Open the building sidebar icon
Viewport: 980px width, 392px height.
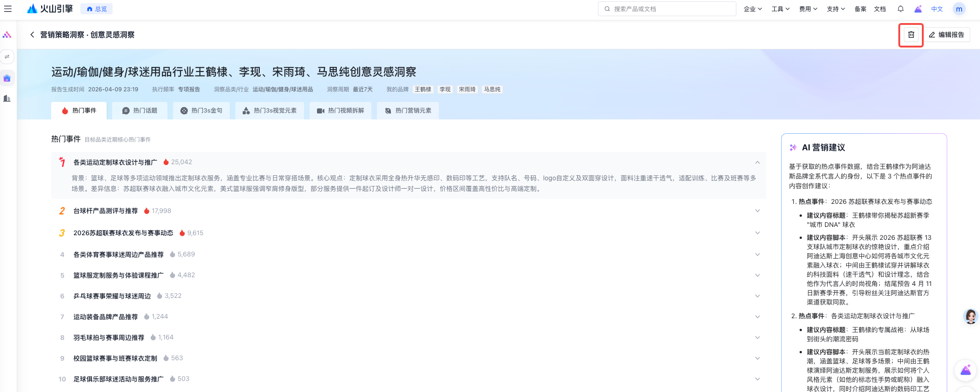pyautogui.click(x=7, y=98)
